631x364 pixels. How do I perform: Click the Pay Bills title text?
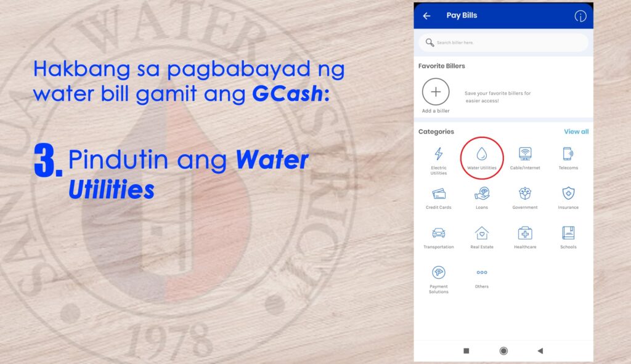click(x=462, y=15)
